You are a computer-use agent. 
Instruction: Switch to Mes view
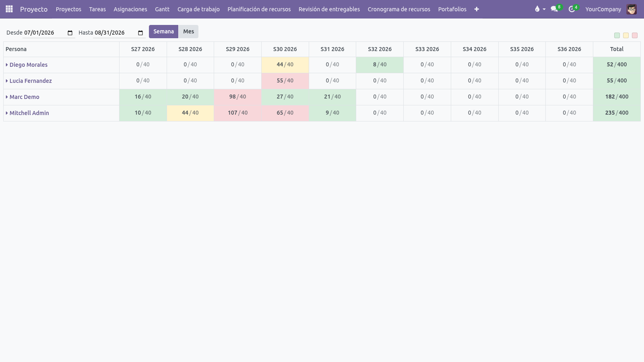[x=188, y=31]
